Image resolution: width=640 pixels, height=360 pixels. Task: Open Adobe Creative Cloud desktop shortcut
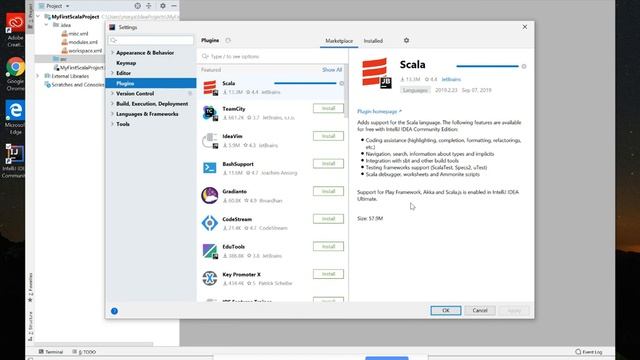coord(15,29)
